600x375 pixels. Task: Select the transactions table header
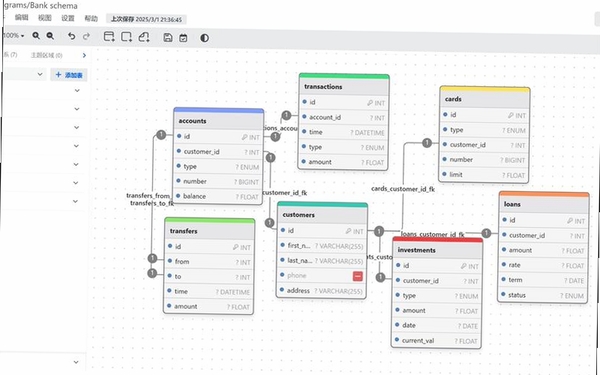(344, 87)
